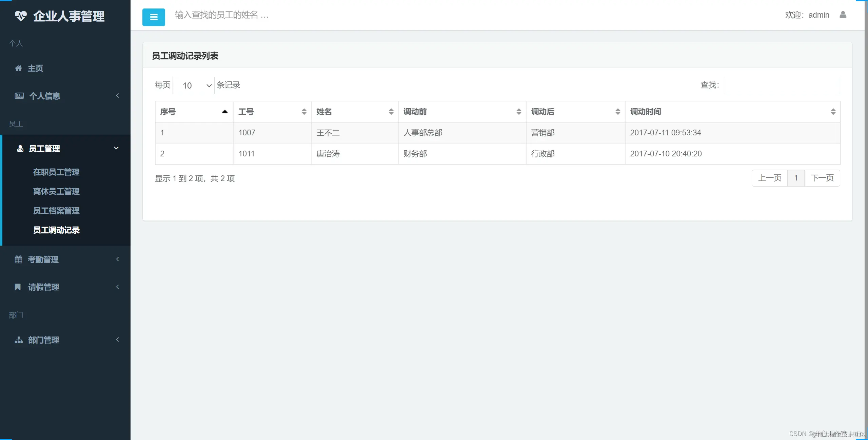
Task: Click the newspaper icon for 个人信息
Action: pyautogui.click(x=19, y=96)
